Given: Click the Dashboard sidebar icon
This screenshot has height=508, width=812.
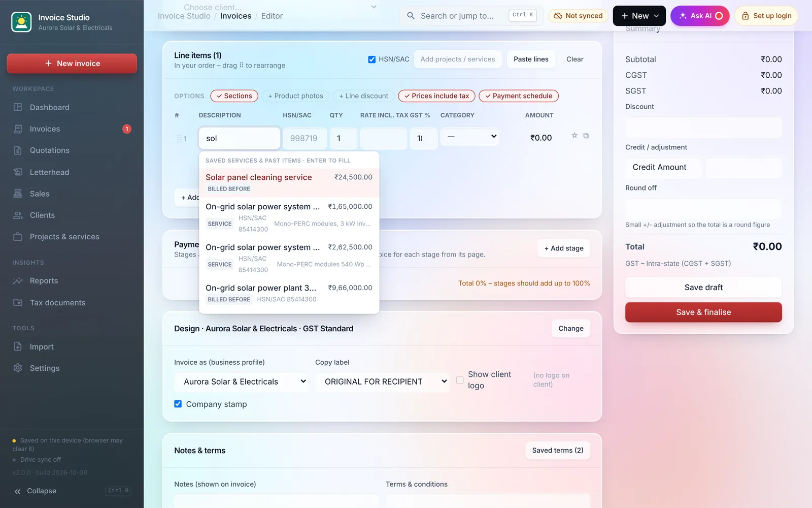Looking at the screenshot, I should 18,107.
